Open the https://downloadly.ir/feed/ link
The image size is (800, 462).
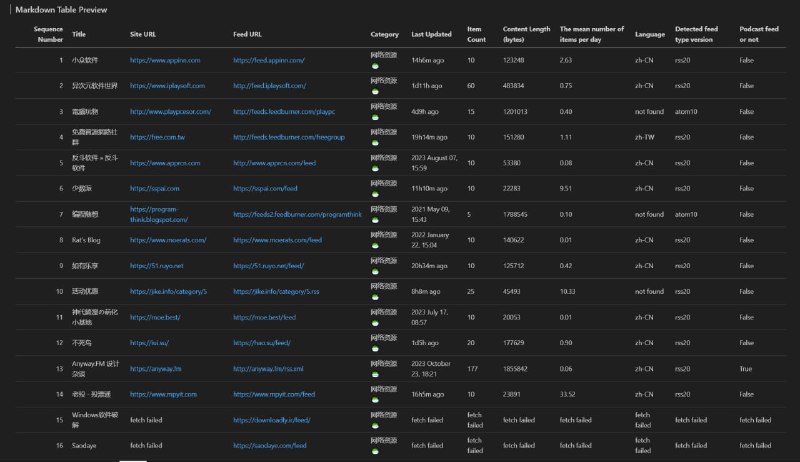[272, 420]
